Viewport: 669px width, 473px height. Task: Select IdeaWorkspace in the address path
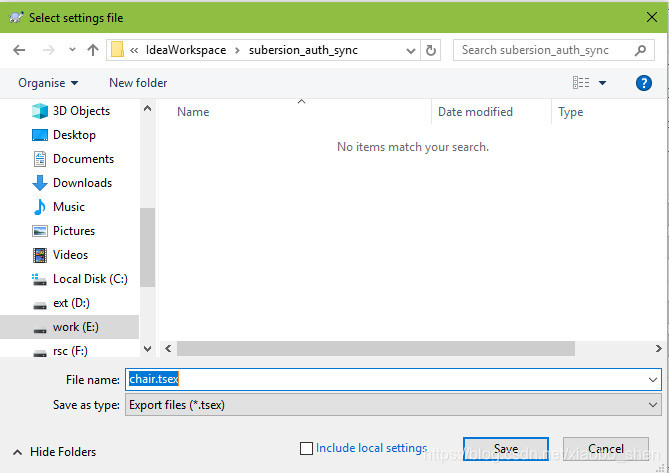(186, 50)
